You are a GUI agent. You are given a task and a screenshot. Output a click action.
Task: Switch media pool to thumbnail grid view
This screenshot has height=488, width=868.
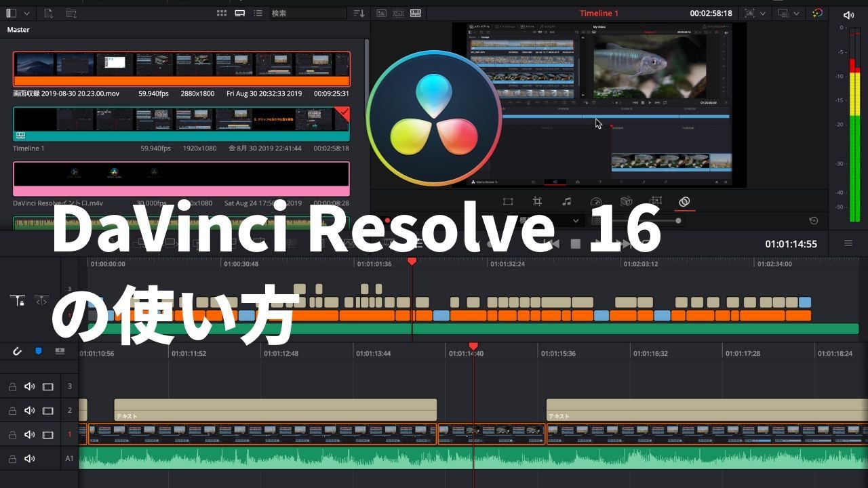222,13
